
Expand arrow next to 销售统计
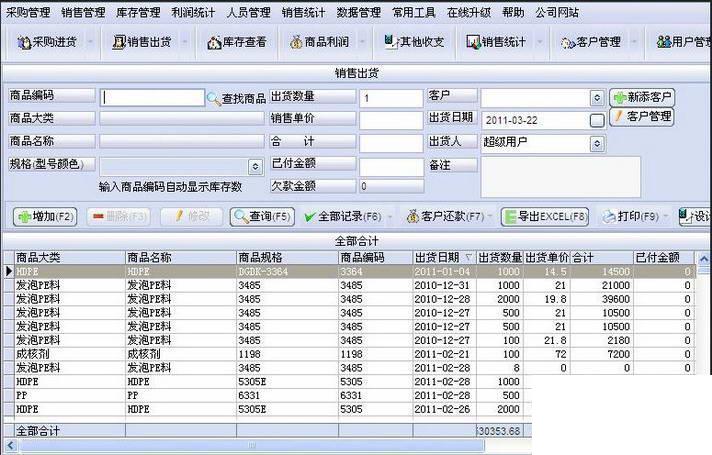539,42
